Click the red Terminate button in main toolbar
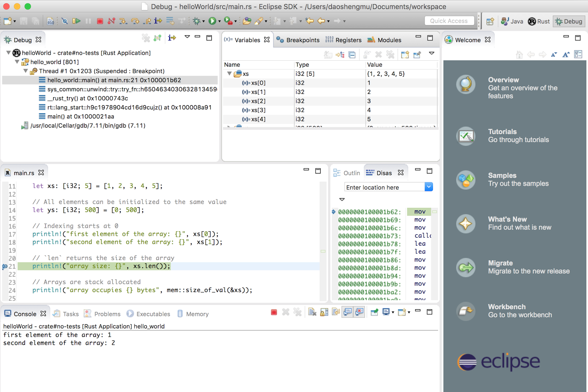The width and height of the screenshot is (588, 392). coord(100,21)
